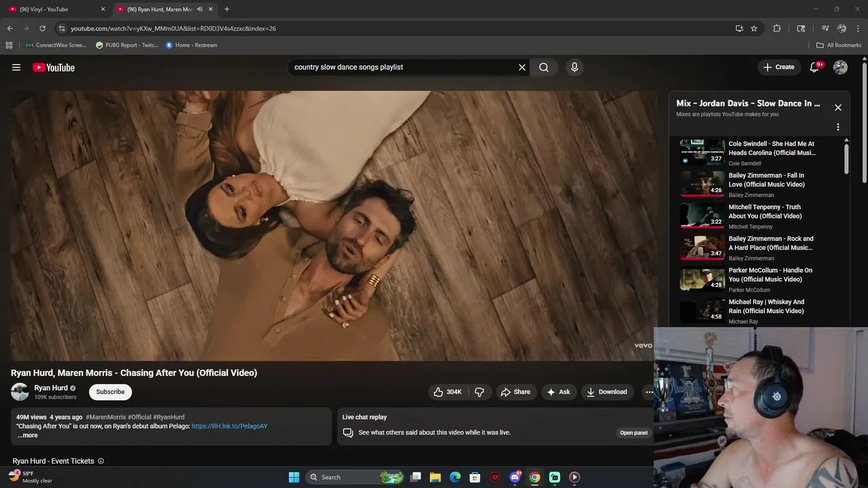Open the live chat replay panel

click(x=633, y=432)
